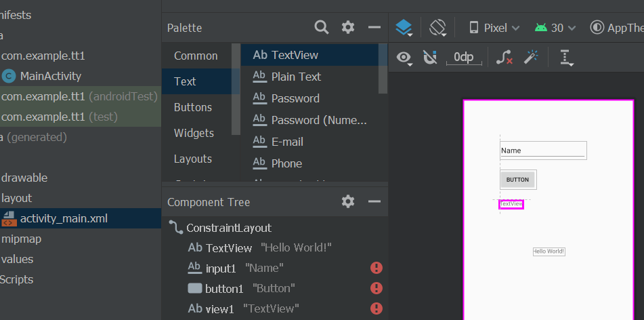
Task: Open the Pixel device dropdown
Action: [x=494, y=28]
